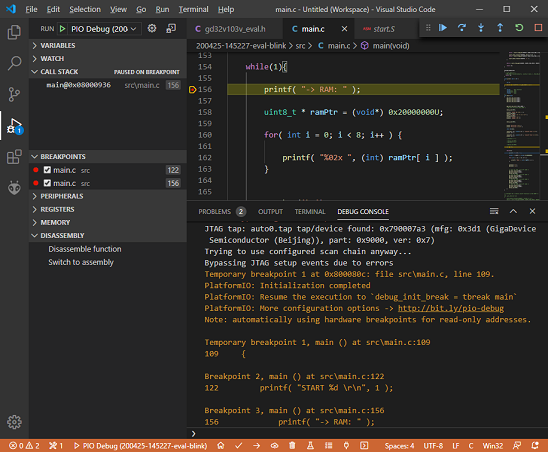Show the TERMINAL panel tab

pyautogui.click(x=310, y=211)
